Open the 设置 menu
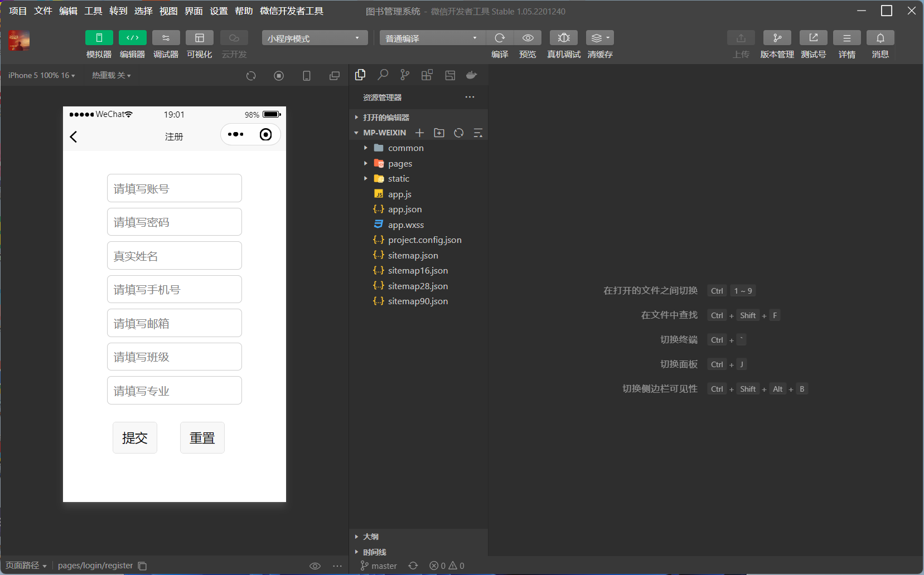The image size is (924, 575). click(219, 11)
